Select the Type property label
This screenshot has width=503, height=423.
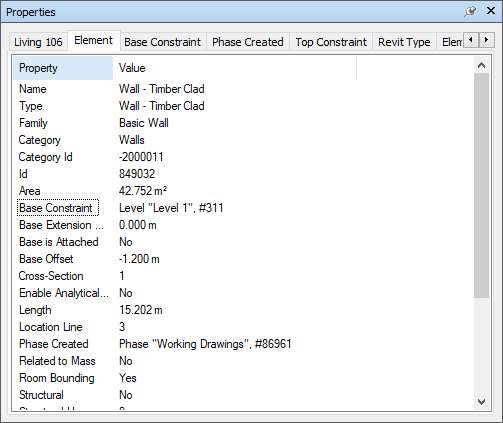pyautogui.click(x=31, y=106)
